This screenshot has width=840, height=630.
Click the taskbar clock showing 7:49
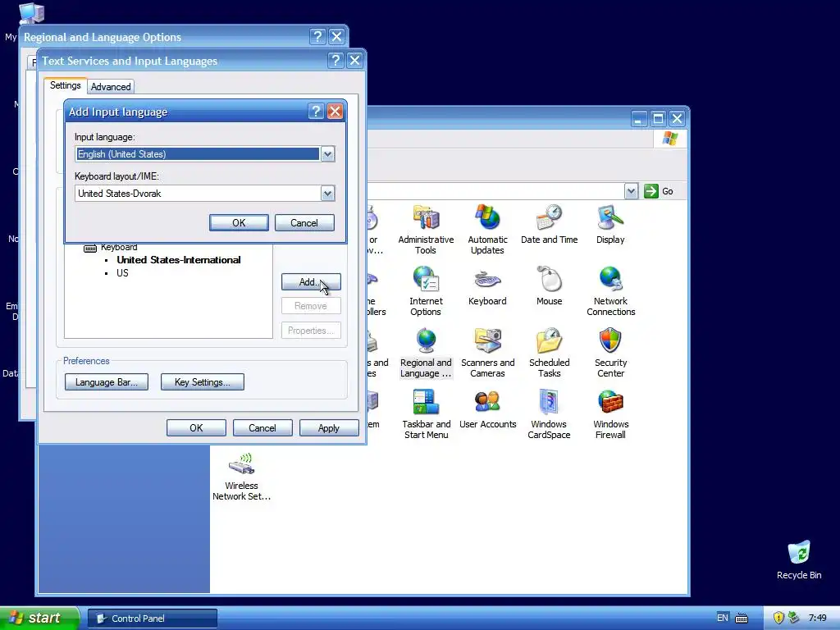point(817,618)
